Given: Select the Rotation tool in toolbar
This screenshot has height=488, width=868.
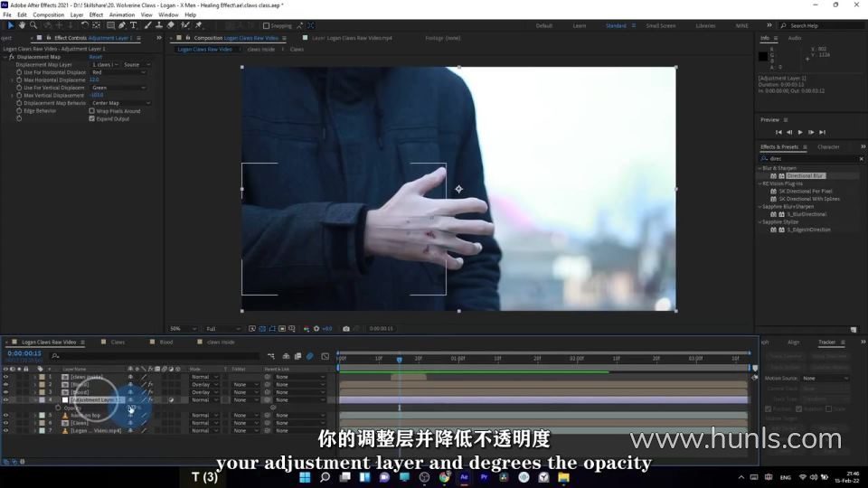Looking at the screenshot, I should pos(85,25).
